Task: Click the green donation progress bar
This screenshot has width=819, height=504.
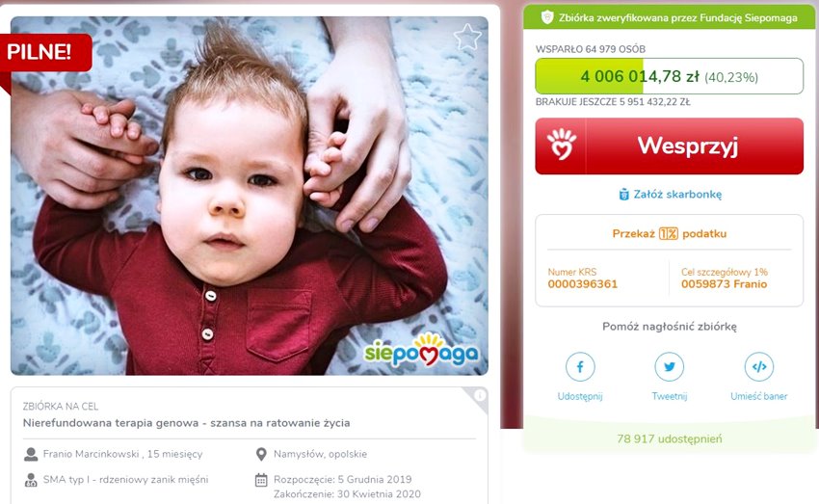Action: [x=669, y=76]
